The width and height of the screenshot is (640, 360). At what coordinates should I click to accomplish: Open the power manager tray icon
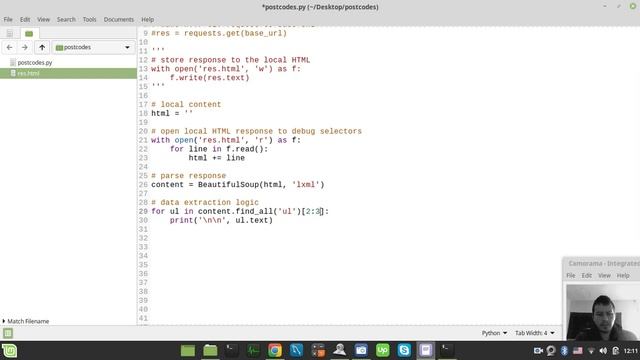(616, 351)
